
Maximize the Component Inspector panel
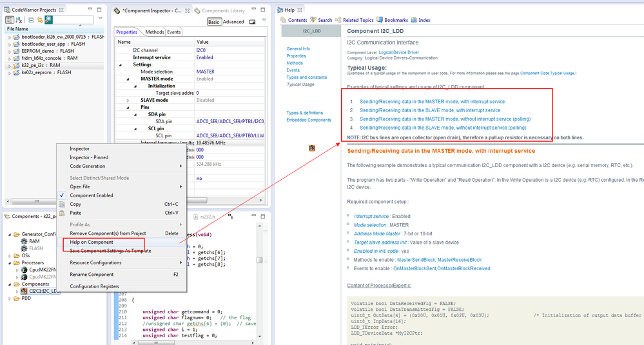263,10
